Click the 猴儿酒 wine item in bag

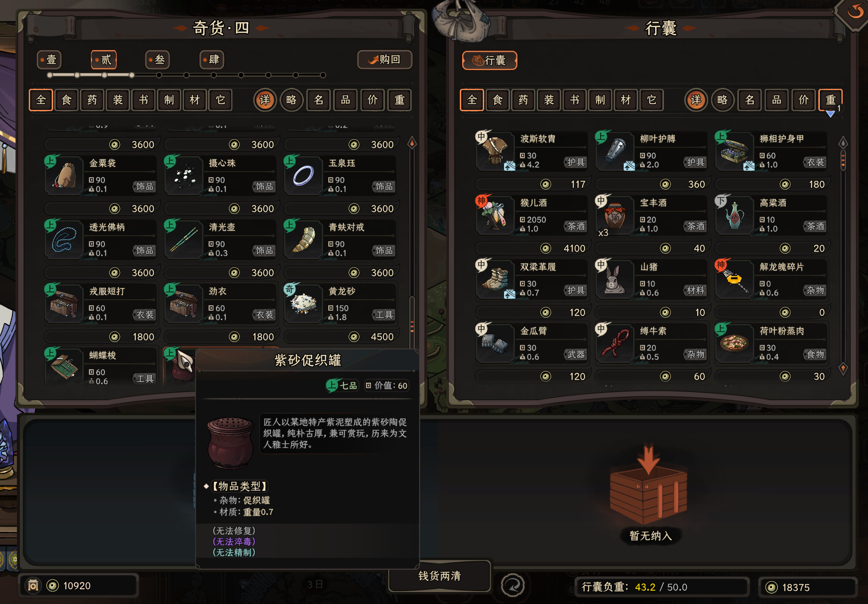[x=532, y=215]
